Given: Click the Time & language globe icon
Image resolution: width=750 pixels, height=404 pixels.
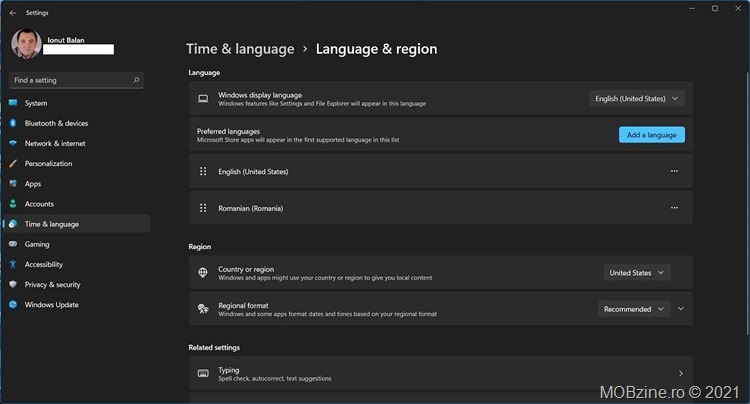Looking at the screenshot, I should tap(13, 224).
